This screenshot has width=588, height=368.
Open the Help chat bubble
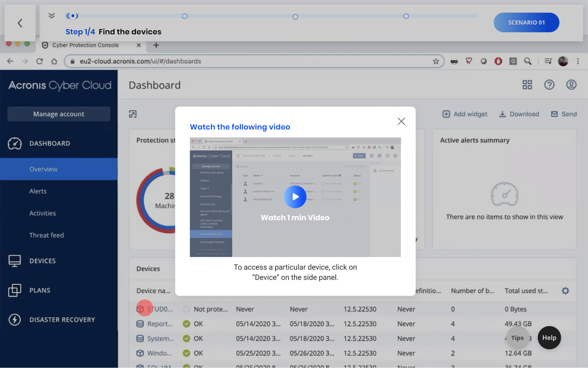(x=549, y=338)
